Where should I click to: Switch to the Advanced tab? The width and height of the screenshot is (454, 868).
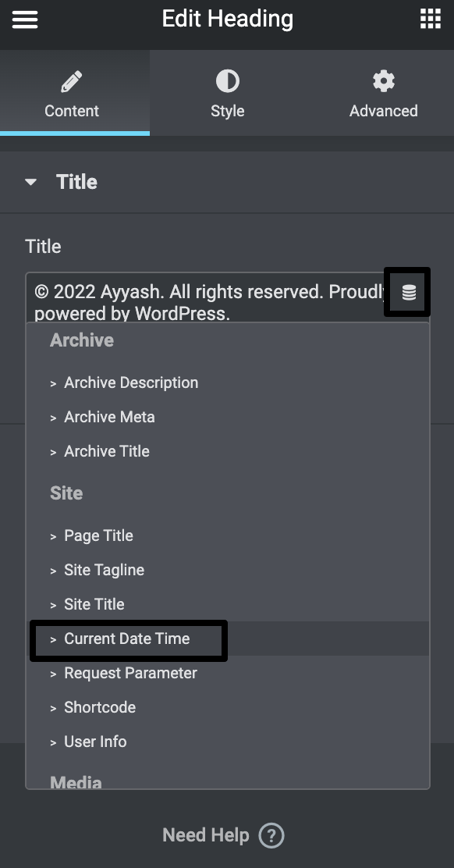coord(383,93)
